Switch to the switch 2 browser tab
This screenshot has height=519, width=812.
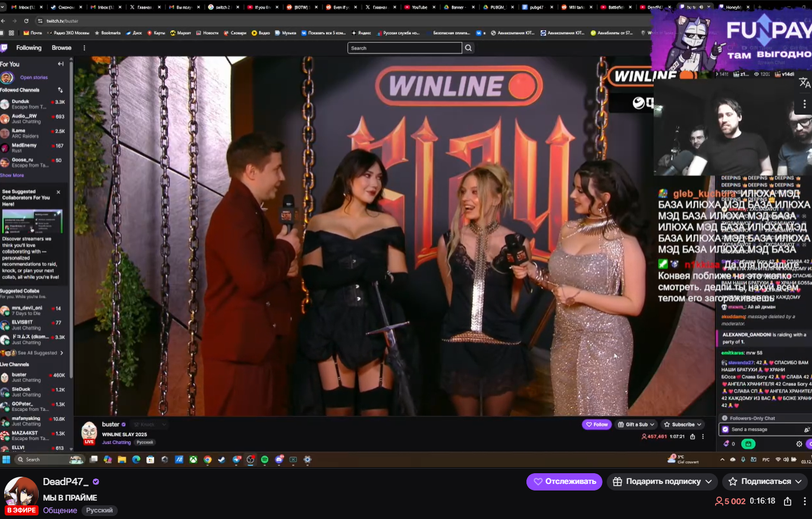(223, 7)
